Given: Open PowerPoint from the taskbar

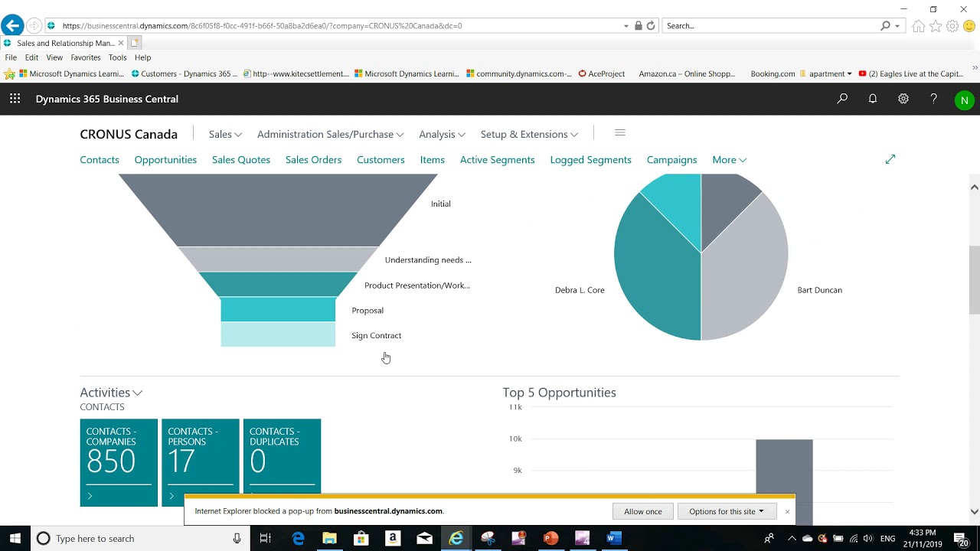Looking at the screenshot, I should [550, 538].
